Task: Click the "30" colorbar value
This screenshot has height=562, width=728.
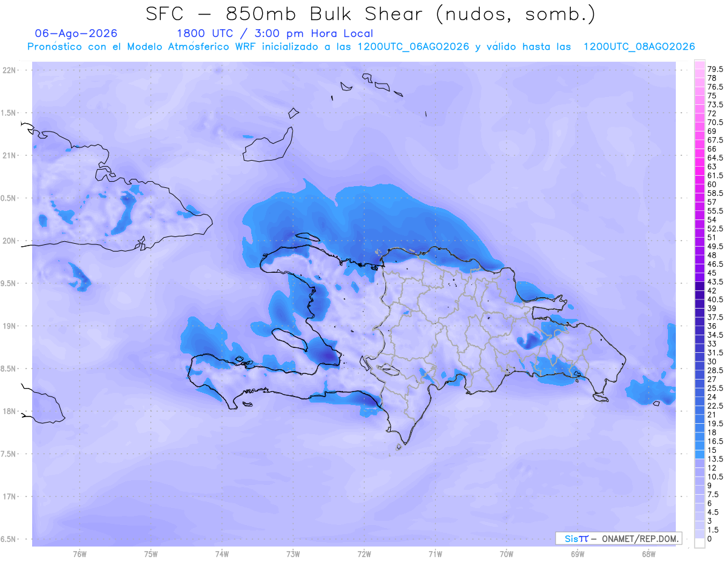Action: click(x=712, y=361)
